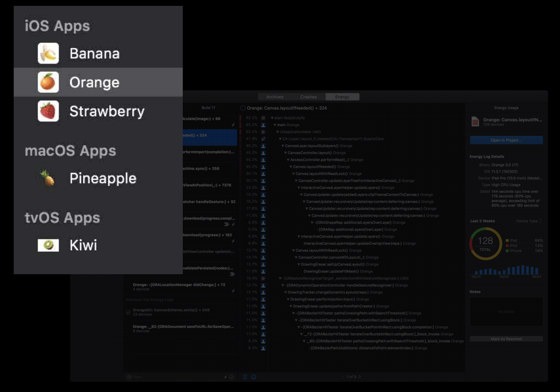
Task: Select the Orange app in the sidebar
Action: (98, 82)
